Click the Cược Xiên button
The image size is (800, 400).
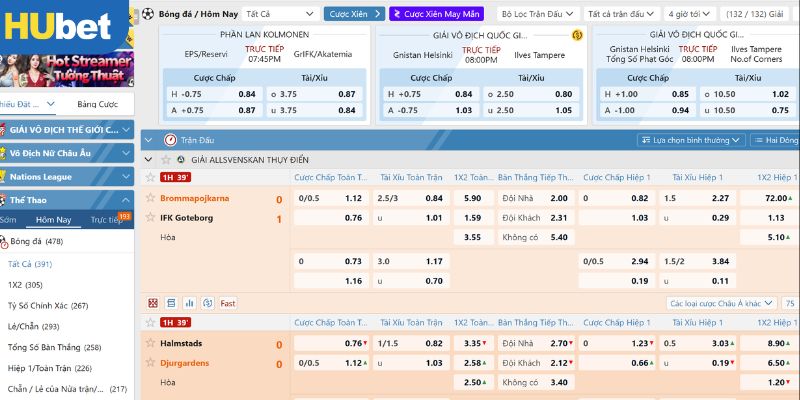(x=354, y=14)
